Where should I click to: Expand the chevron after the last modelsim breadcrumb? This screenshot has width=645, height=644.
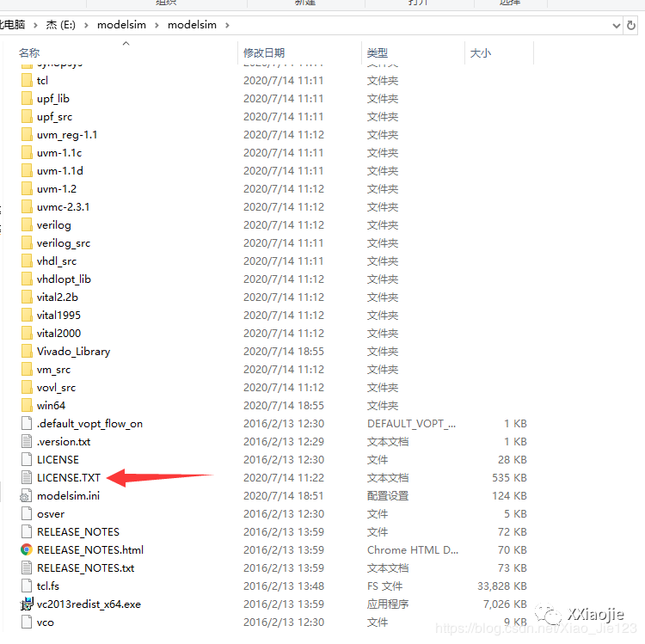click(x=227, y=26)
